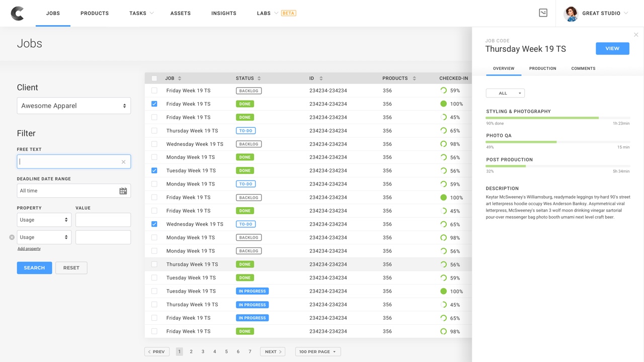Toggle the select-all checkbox in table header
Image resolution: width=644 pixels, height=362 pixels.
(154, 78)
